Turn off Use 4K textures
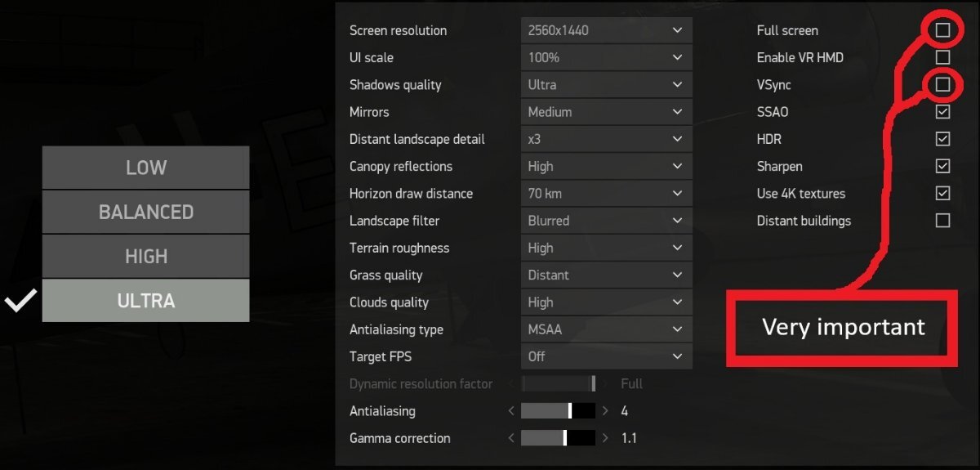This screenshot has width=980, height=470. 942,194
